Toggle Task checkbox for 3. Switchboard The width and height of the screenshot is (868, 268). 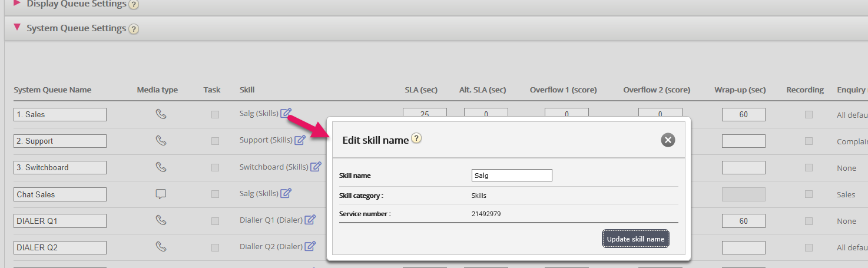click(x=215, y=168)
